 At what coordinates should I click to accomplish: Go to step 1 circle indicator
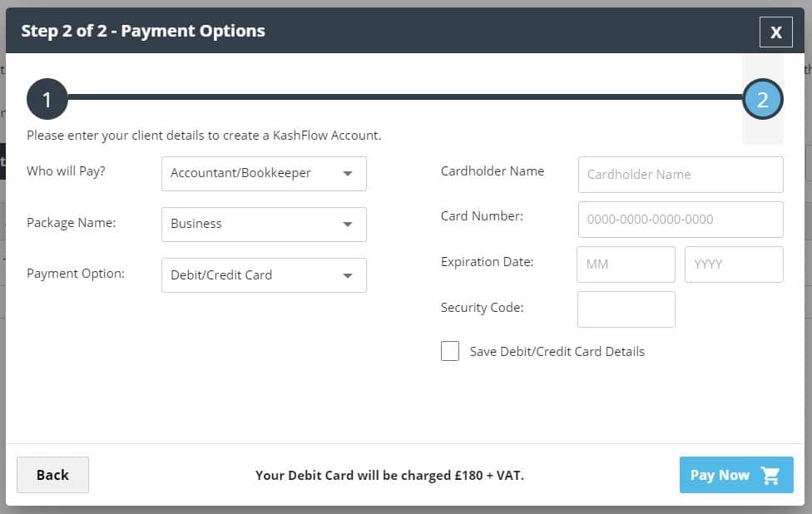[x=47, y=100]
